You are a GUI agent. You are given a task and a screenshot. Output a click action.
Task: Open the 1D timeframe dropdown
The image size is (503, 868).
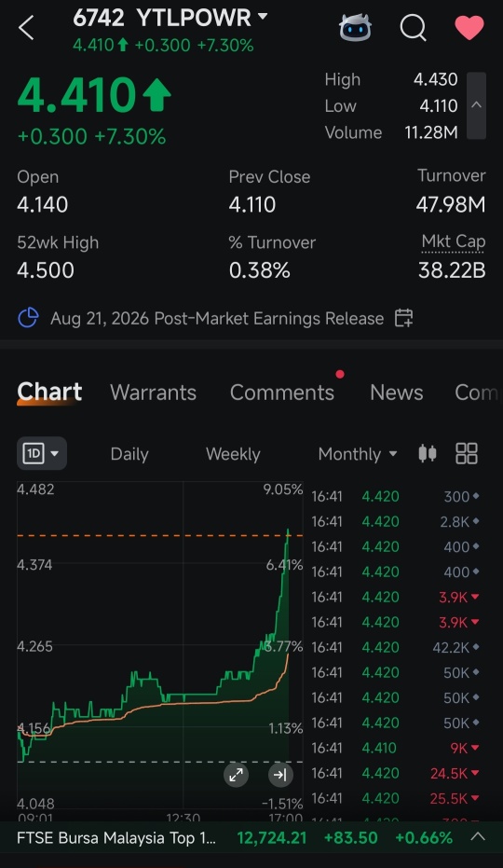point(42,453)
